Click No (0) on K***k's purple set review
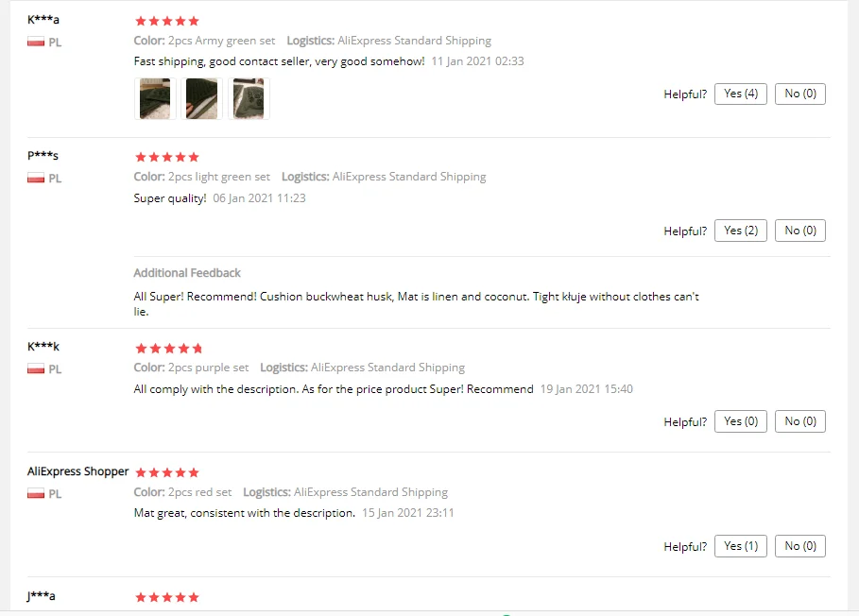859x616 pixels. (x=800, y=421)
